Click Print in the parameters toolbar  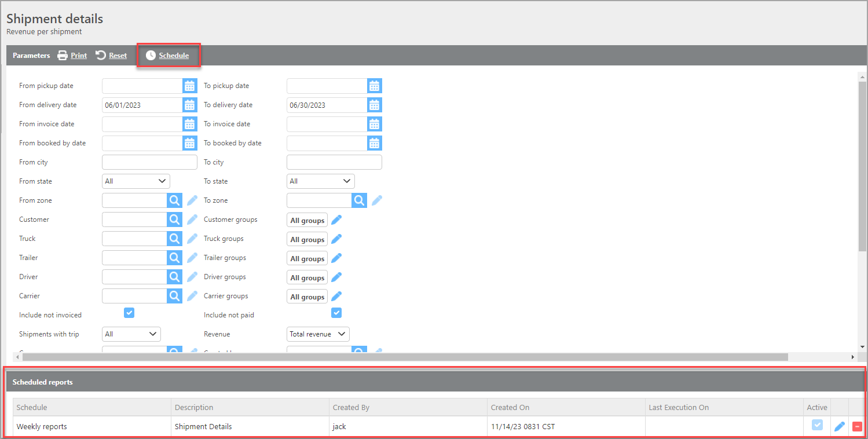(x=72, y=56)
